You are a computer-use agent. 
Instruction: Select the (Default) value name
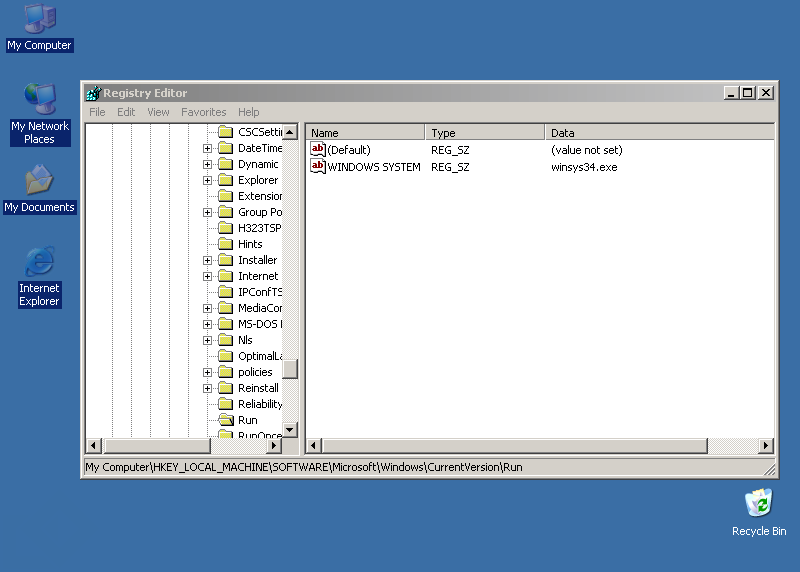349,150
